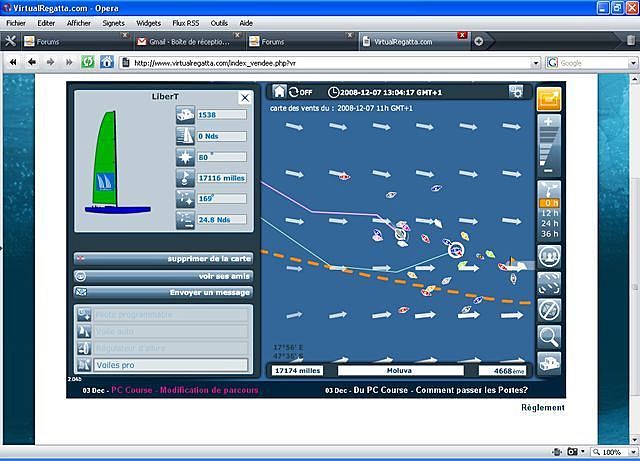
Task: Open the Widgets menu
Action: pos(149,23)
